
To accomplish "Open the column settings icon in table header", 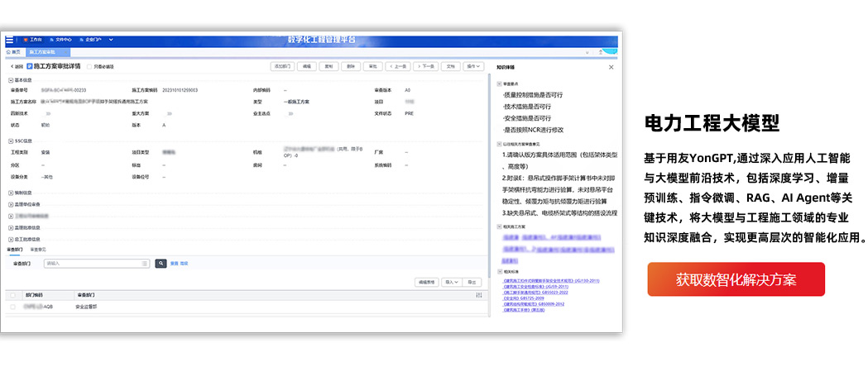I will [479, 296].
